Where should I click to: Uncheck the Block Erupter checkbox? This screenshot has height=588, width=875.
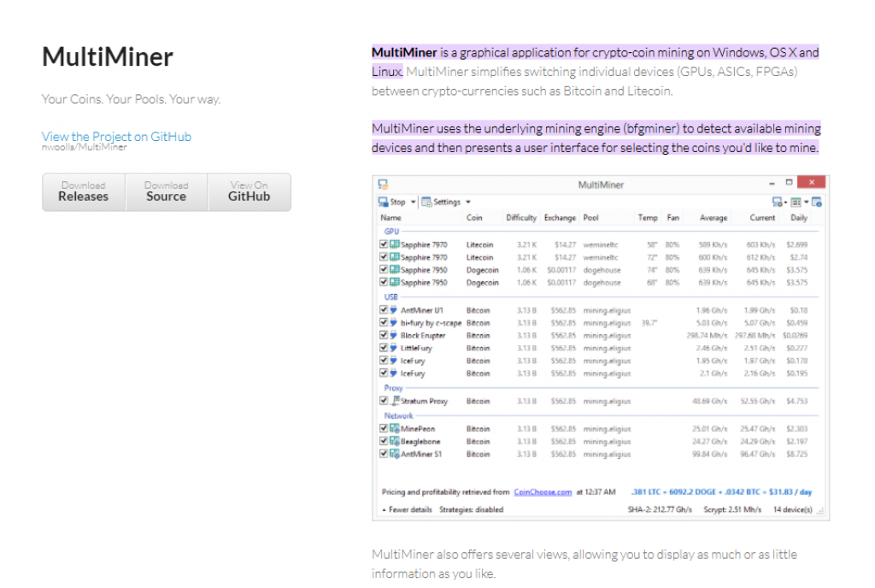point(384,335)
